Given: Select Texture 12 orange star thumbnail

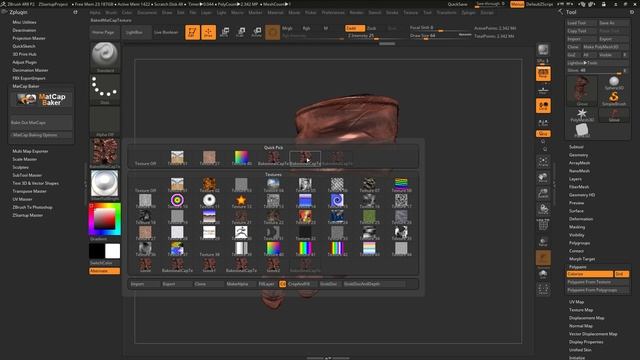Looking at the screenshot, I should tap(241, 201).
